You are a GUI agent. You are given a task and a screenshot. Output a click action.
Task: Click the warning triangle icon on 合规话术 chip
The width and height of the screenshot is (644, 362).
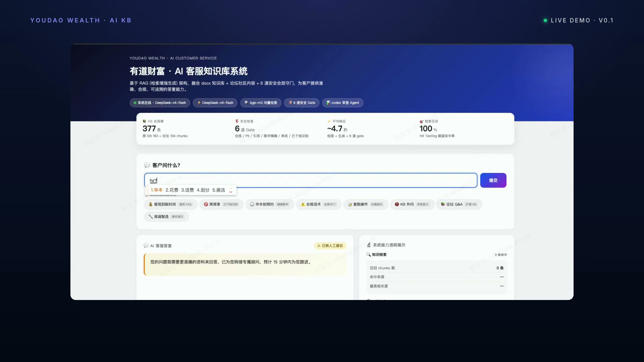click(303, 204)
